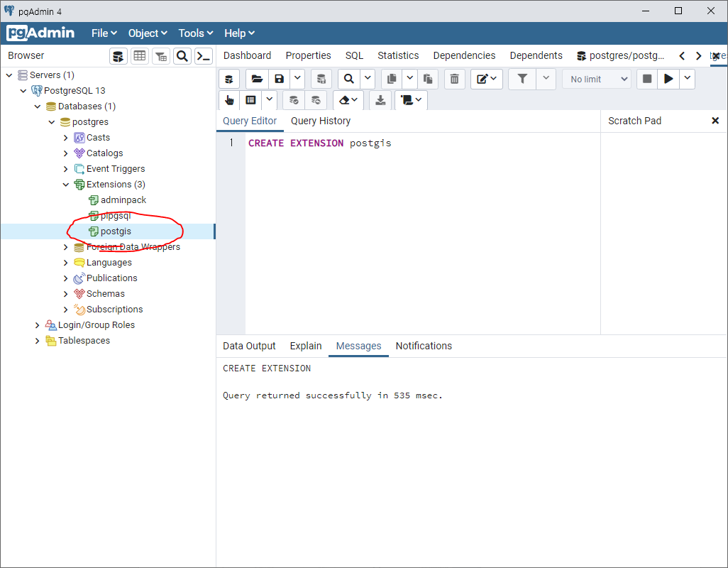728x568 pixels.
Task: Open the Clear eraser dropdown
Action: pyautogui.click(x=348, y=100)
